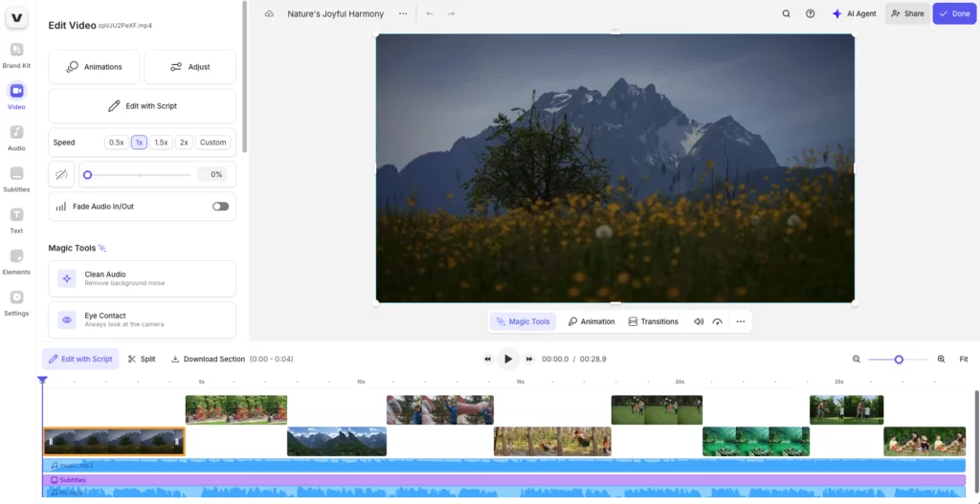Choose Custom speed option
The image size is (980, 504).
tap(212, 142)
